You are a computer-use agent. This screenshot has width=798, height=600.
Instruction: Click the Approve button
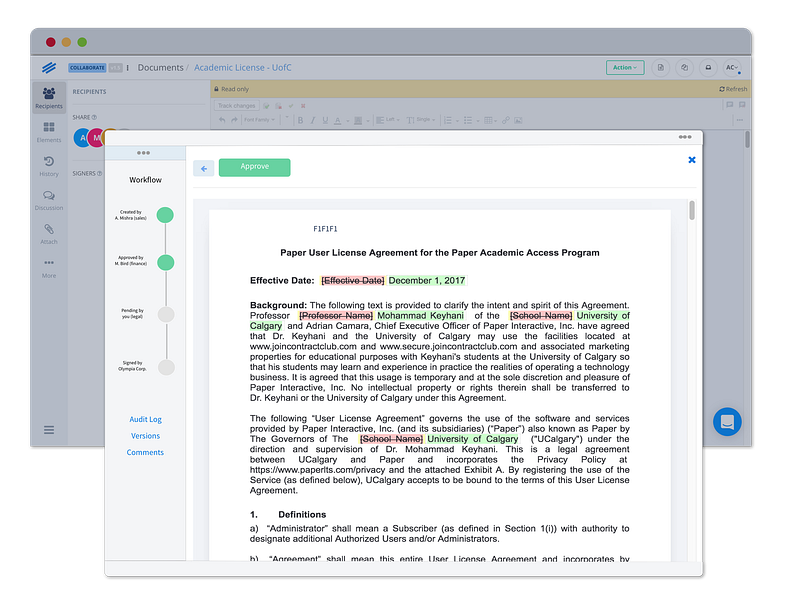[x=254, y=167]
